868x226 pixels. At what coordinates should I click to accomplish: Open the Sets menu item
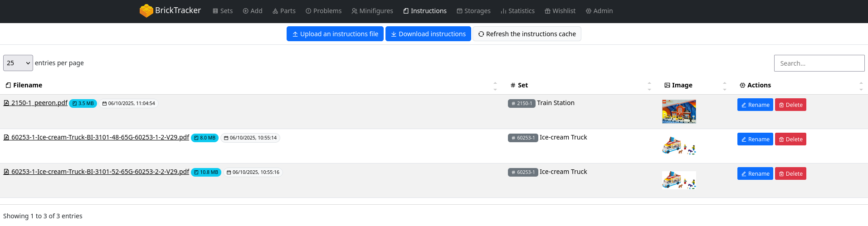pyautogui.click(x=223, y=11)
